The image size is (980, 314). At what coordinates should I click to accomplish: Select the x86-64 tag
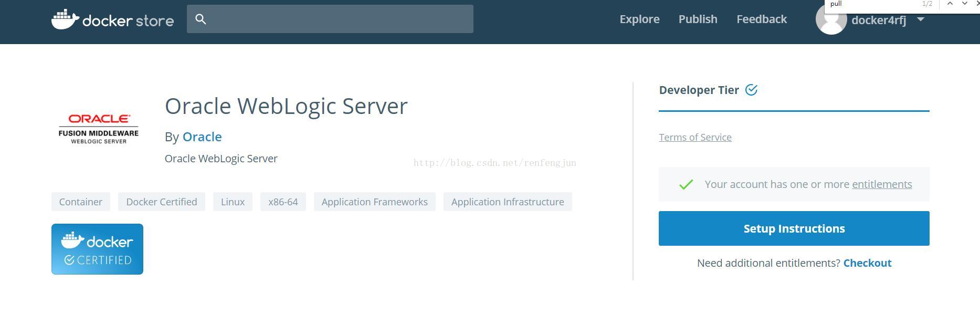tap(283, 202)
